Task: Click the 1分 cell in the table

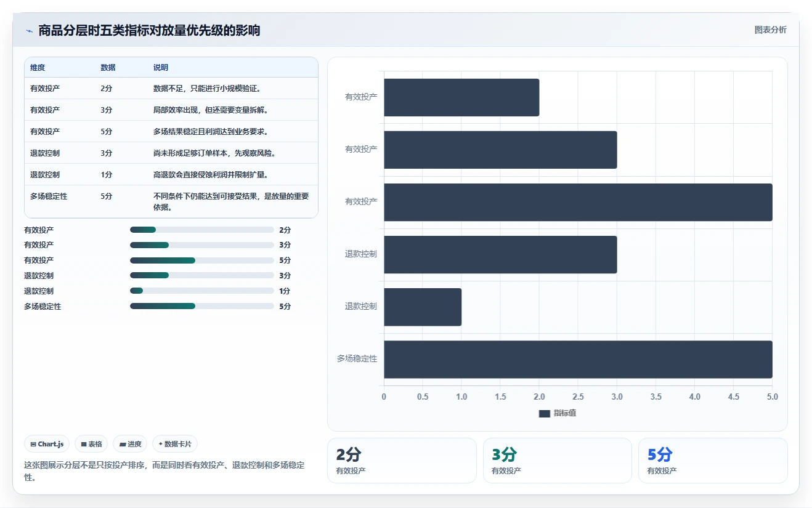Action: tap(107, 175)
